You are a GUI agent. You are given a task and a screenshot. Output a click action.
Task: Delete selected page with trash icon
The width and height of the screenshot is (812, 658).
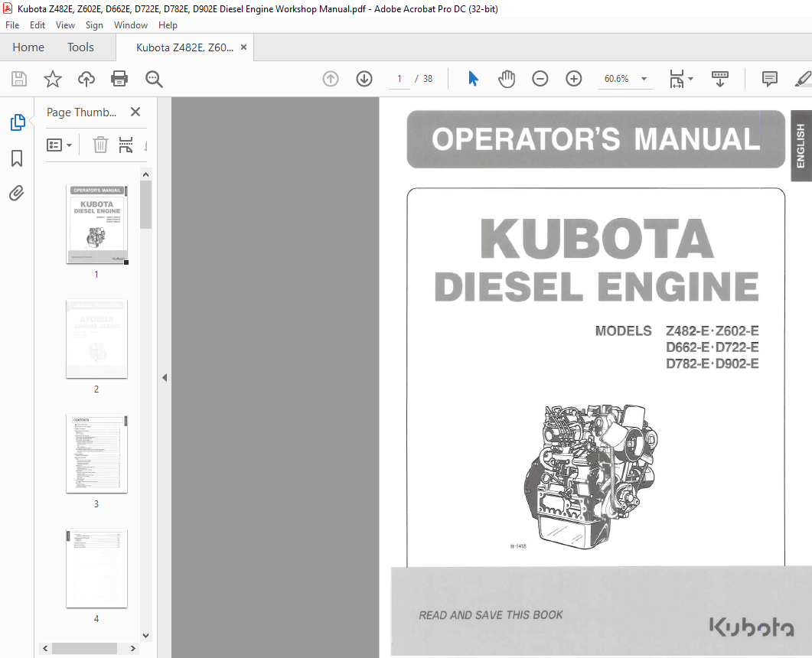[100, 145]
